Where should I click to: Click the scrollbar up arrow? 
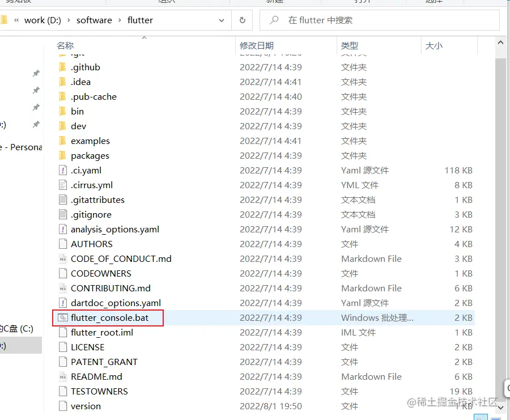click(500, 43)
